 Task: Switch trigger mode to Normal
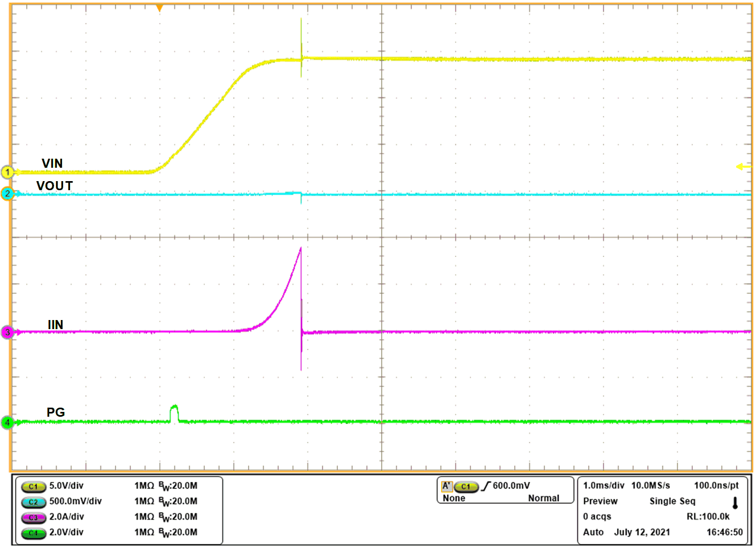[544, 498]
